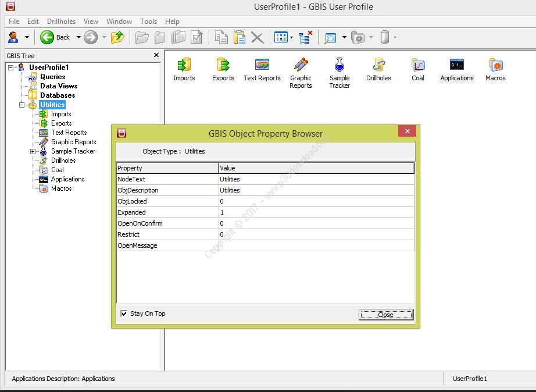Click the Close button in Property Browser
This screenshot has height=392, width=536.
386,314
